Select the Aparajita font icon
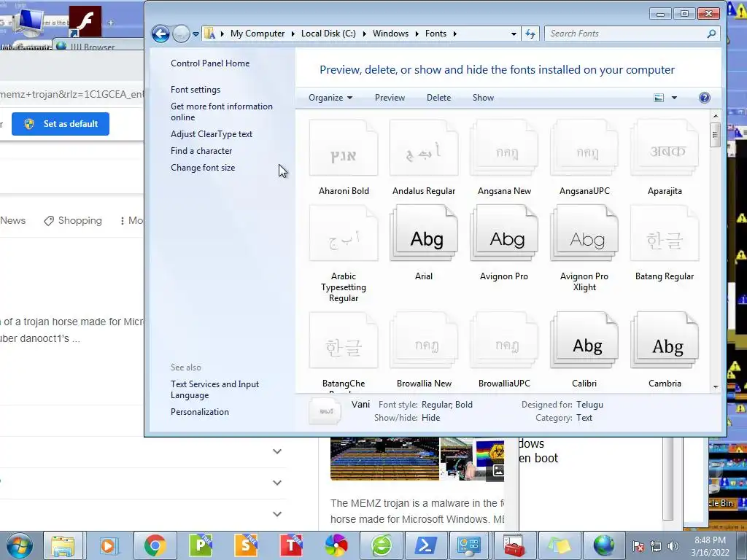 pyautogui.click(x=665, y=148)
